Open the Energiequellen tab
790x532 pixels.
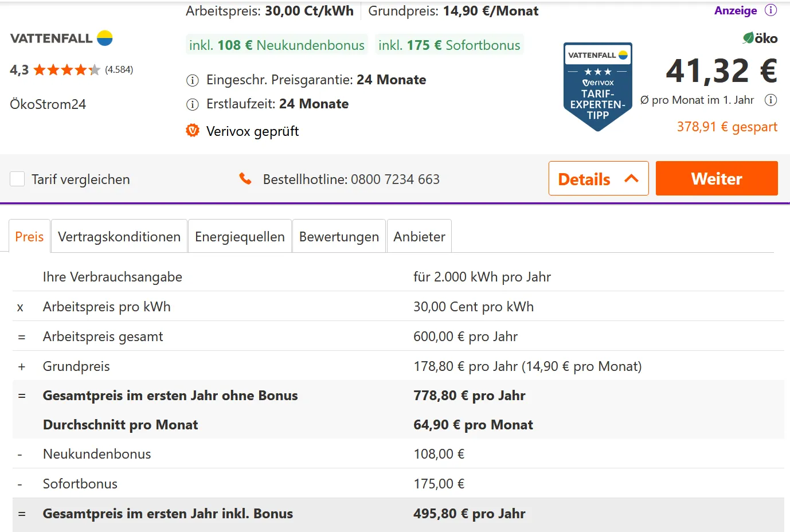click(240, 237)
